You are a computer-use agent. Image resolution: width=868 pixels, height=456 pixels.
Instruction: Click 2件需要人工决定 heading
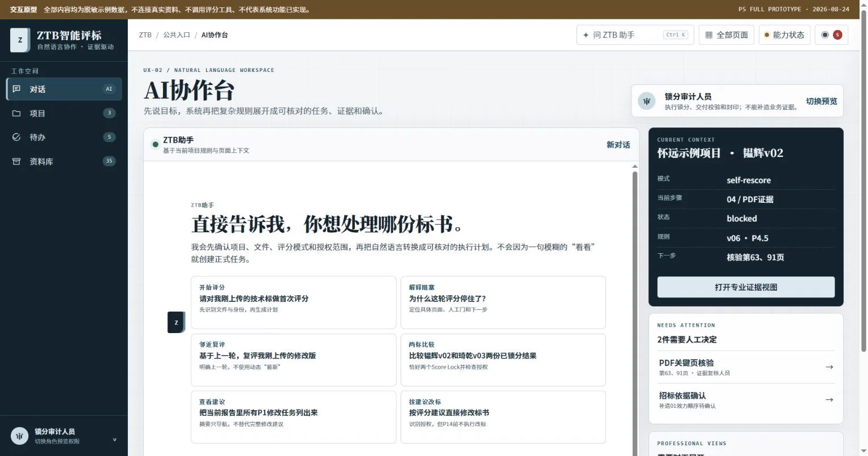pos(687,339)
